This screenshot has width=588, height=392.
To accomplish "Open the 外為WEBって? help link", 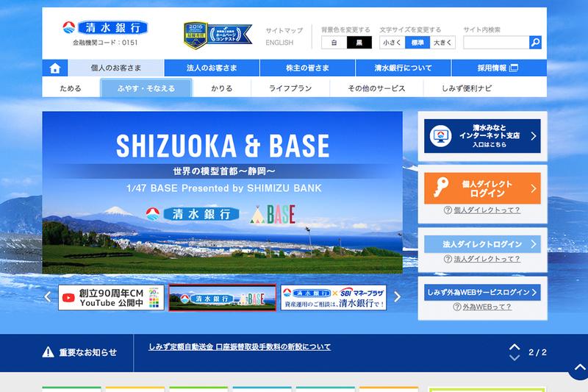I will tap(487, 307).
